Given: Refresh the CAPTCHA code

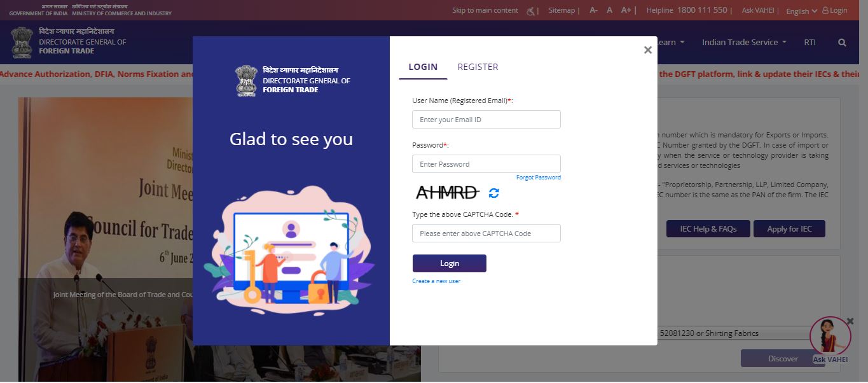Looking at the screenshot, I should pyautogui.click(x=493, y=193).
